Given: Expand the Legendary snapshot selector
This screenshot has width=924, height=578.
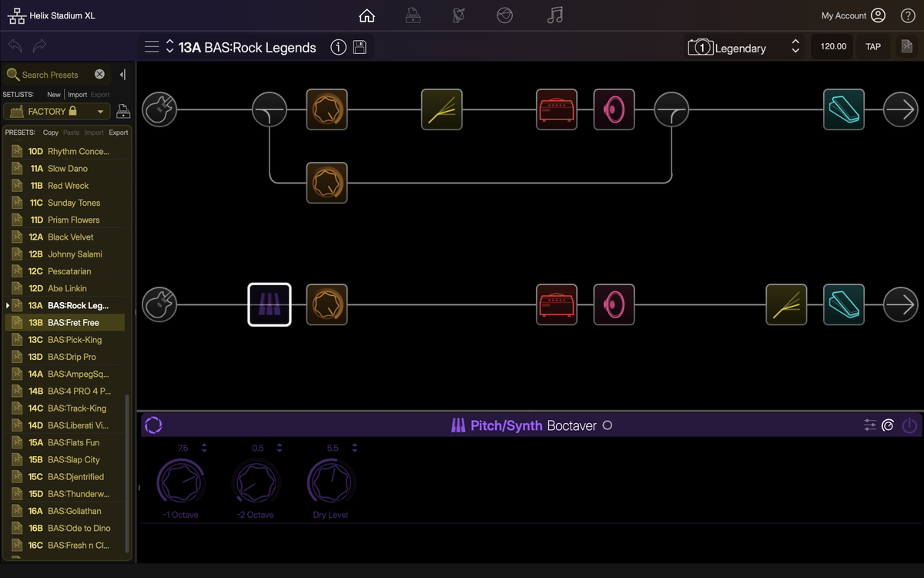Looking at the screenshot, I should pyautogui.click(x=795, y=47).
